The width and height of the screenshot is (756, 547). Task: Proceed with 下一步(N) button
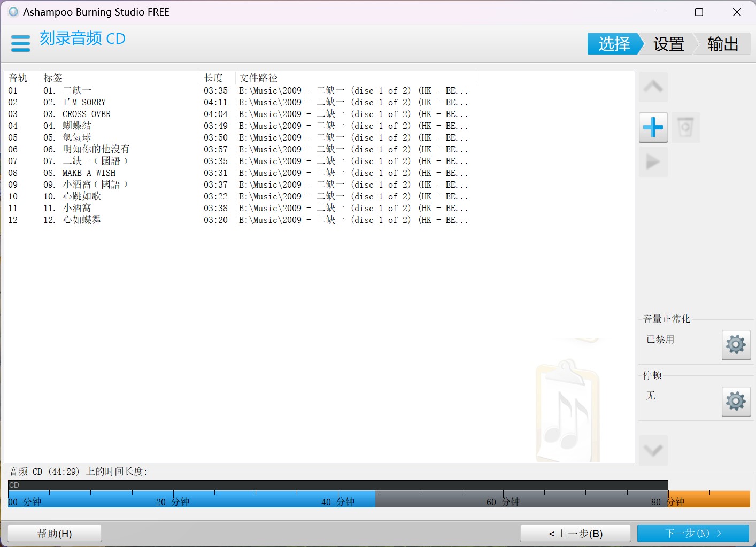(x=693, y=534)
